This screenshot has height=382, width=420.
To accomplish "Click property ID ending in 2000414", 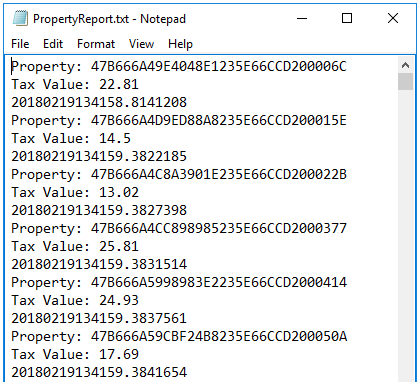I will click(x=219, y=282).
